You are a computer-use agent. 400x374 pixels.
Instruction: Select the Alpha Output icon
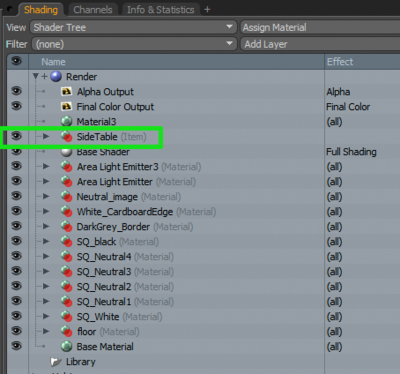67,92
